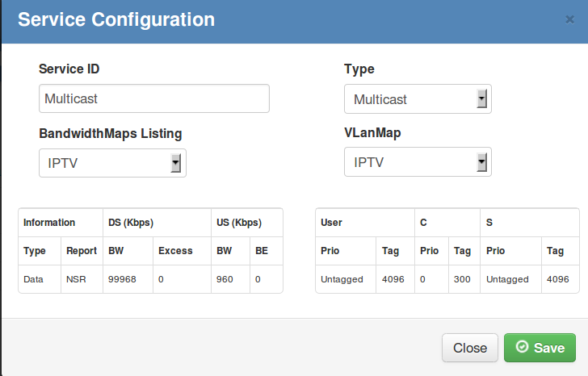Focus the Service ID input field
The height and width of the screenshot is (376, 588).
point(154,98)
